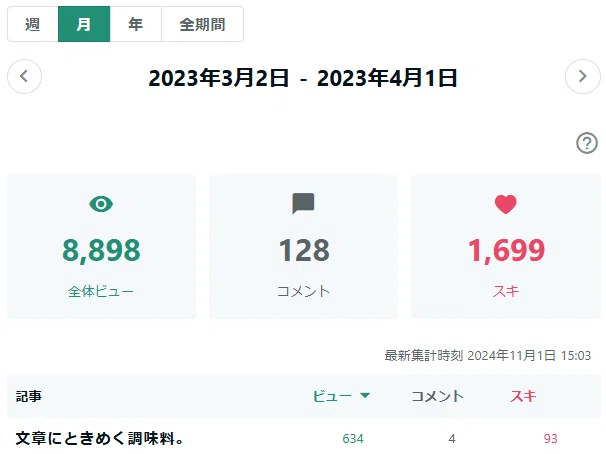Select the 全体ビュー summary card

click(x=101, y=247)
